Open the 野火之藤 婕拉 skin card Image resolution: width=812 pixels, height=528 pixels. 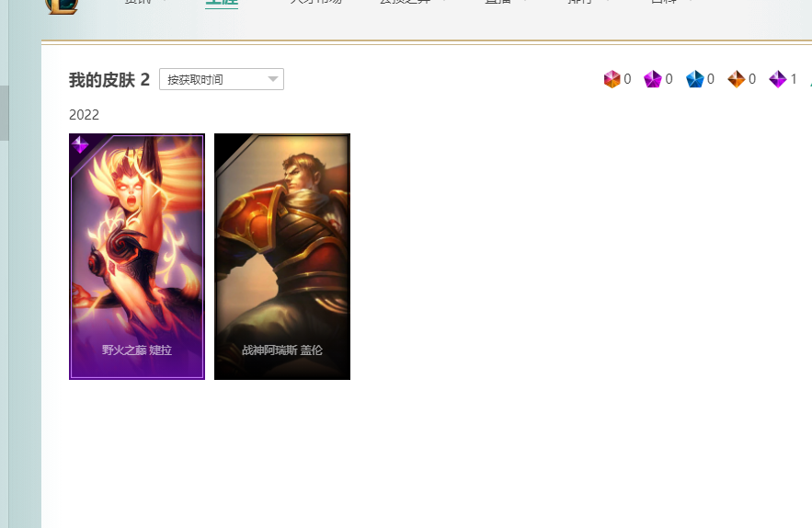click(x=137, y=257)
